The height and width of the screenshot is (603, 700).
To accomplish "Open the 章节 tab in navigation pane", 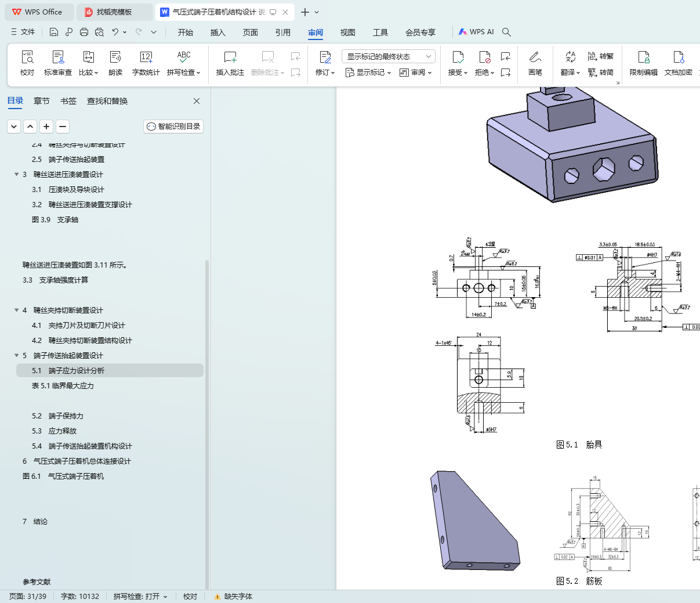I will point(42,101).
